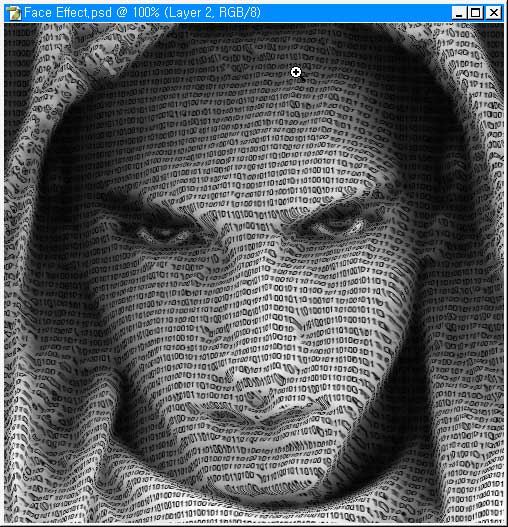Viewport: 508px width, 527px height.
Task: Click the Photoshop document icon in title bar
Action: (13, 13)
